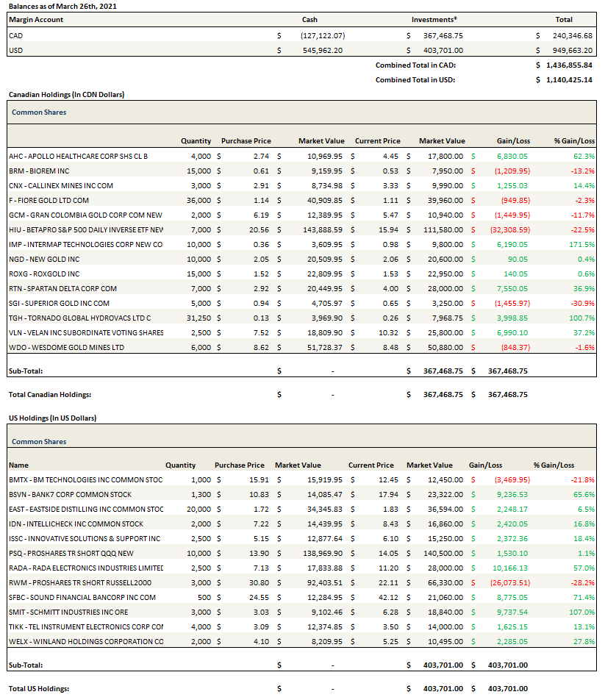605x700 pixels.
Task: Click the Investments* column header
Action: coord(434,20)
